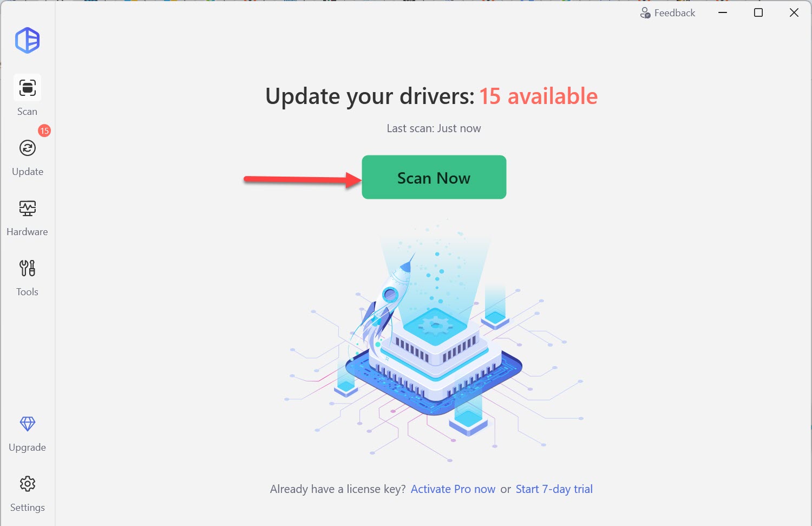This screenshot has height=526, width=812.
Task: Select the Tools label in sidebar
Action: pyautogui.click(x=27, y=292)
